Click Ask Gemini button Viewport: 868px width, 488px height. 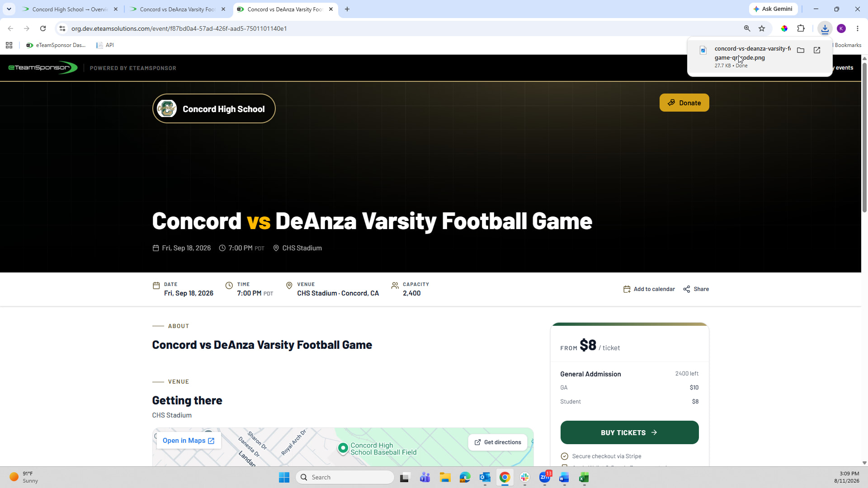[773, 9]
